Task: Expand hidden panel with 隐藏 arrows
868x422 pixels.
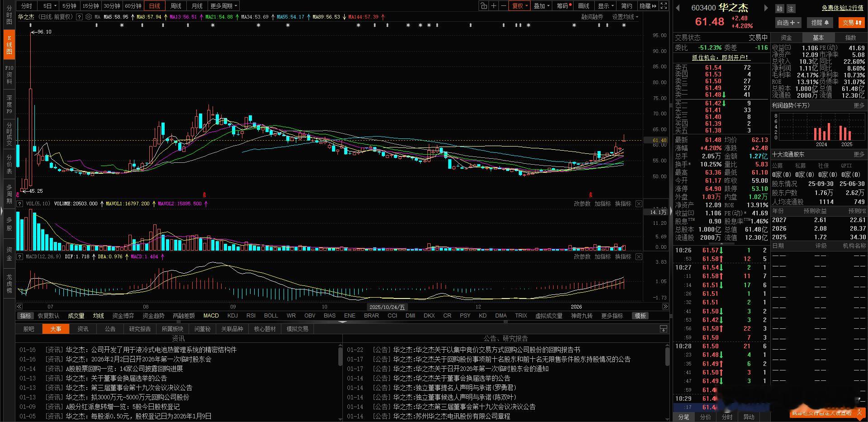Action: click(648, 6)
